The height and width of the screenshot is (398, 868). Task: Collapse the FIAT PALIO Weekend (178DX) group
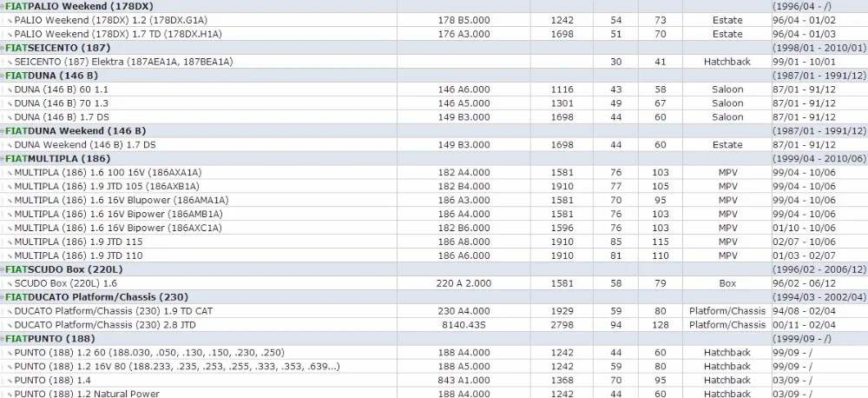[3, 7]
